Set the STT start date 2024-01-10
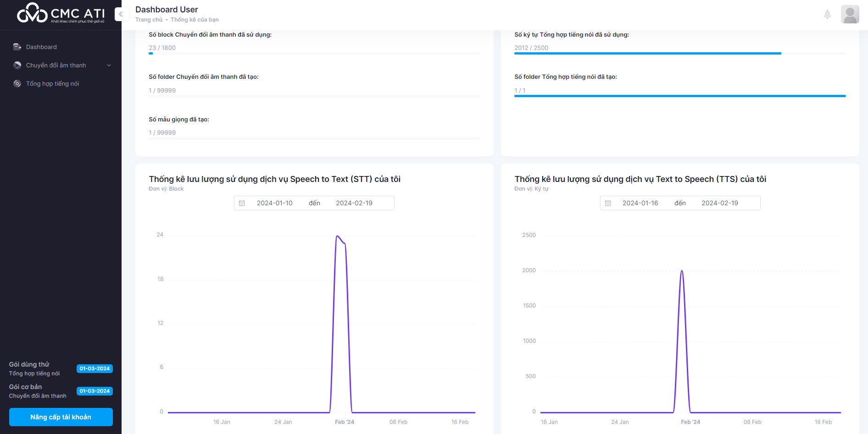868x434 pixels. [274, 203]
